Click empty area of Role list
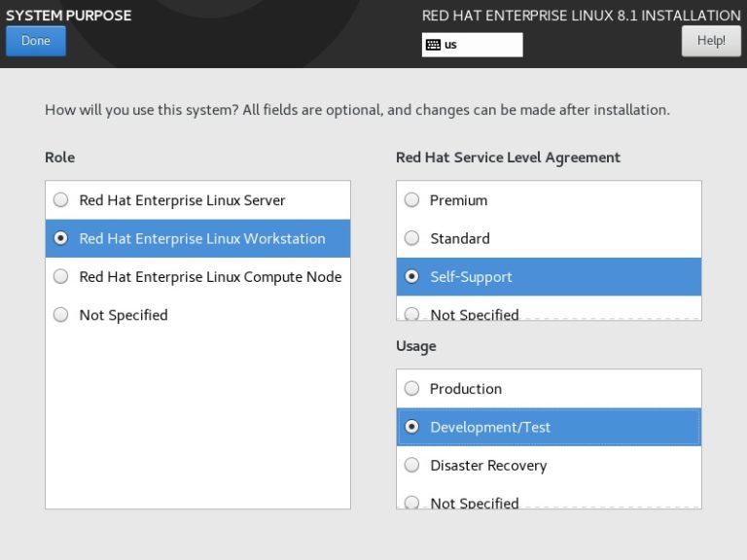Screen dimensions: 747x560 pyautogui.click(x=197, y=418)
